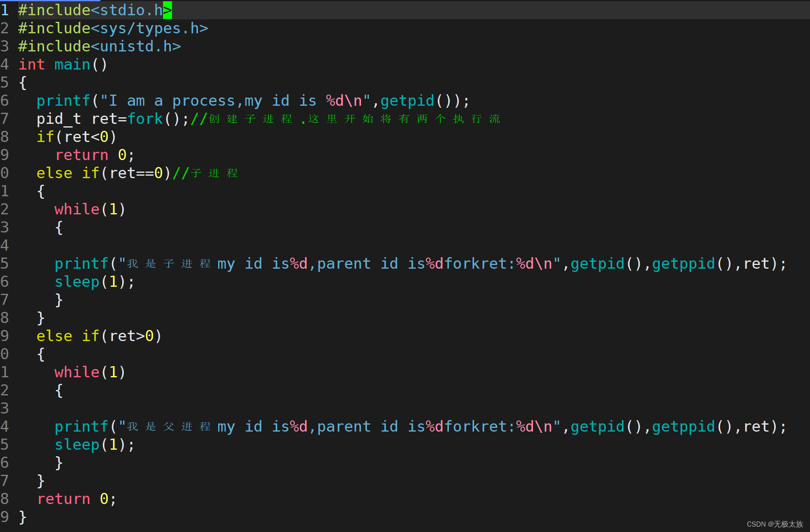Click the CSDN watermark text
810x532 pixels.
click(x=775, y=524)
